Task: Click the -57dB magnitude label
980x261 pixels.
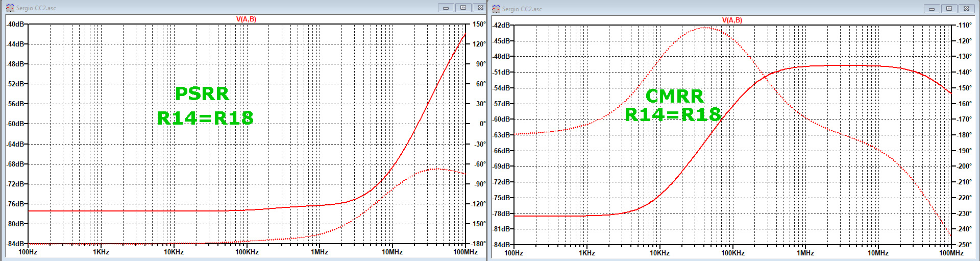Action: (501, 104)
